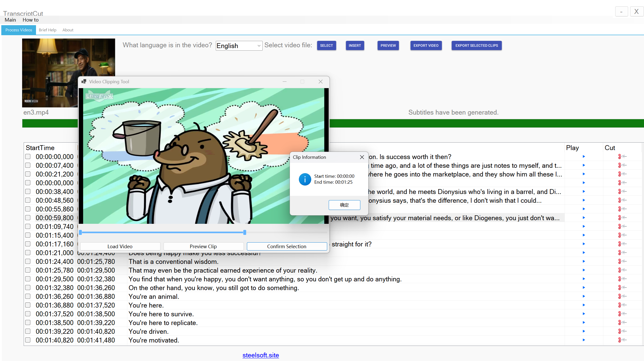Tick the checkbox for row 00:01:09,740
Screen dimensions: 644x361
(28, 226)
